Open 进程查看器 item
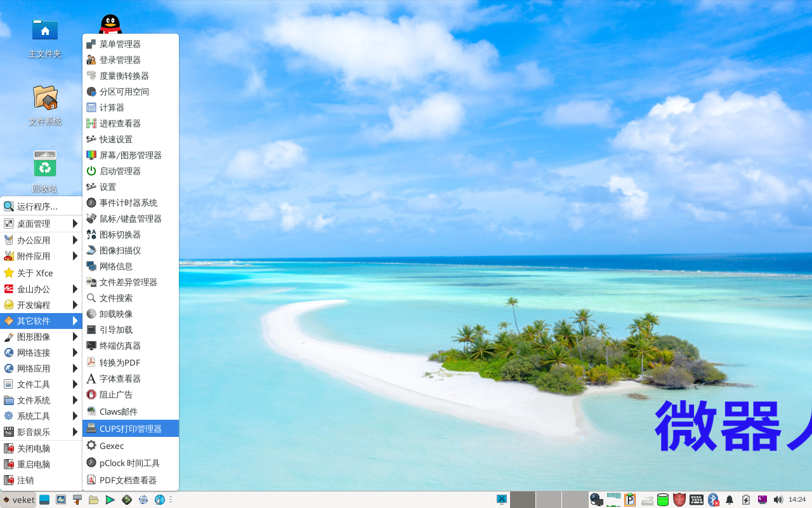This screenshot has width=812, height=508. point(131,123)
